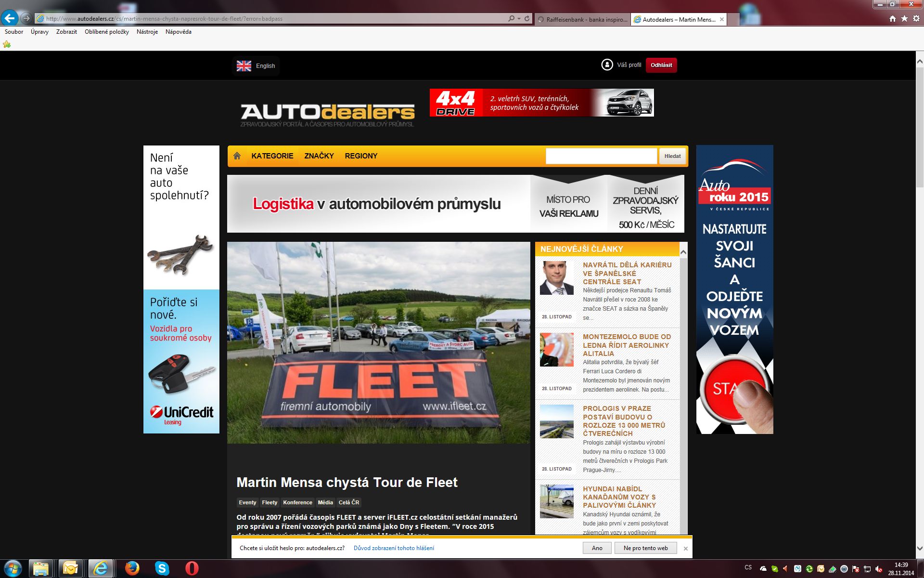Click the Prologis aerial photo thumbnail
Viewport: 924px width, 578px height.
coord(557,421)
